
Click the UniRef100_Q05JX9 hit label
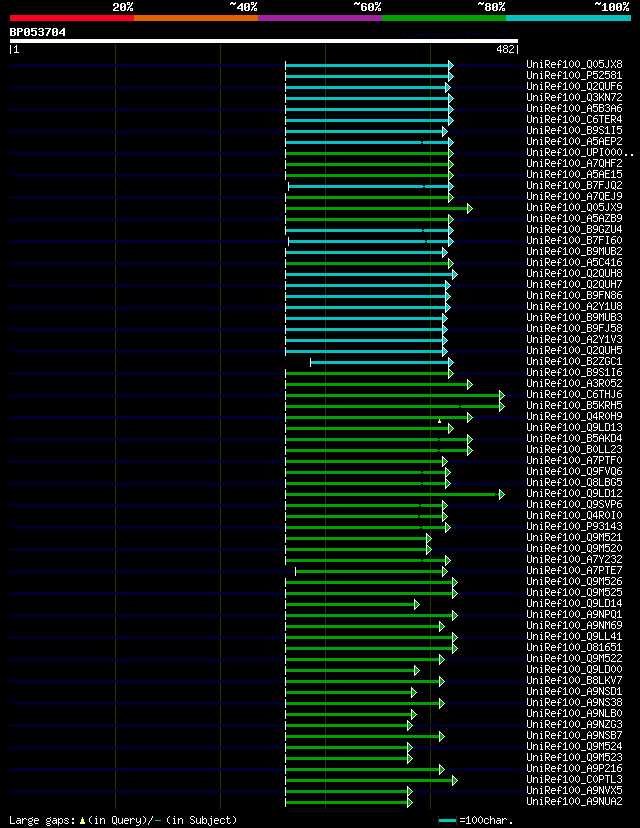click(x=574, y=208)
